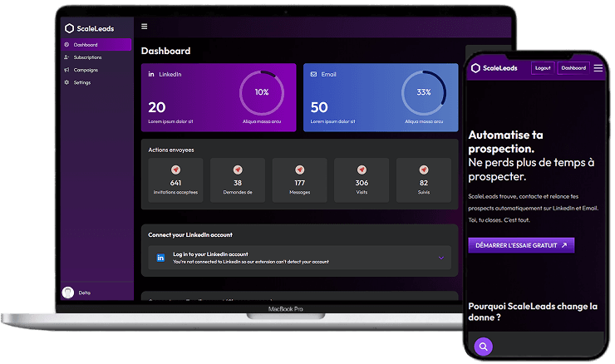615x364 pixels.
Task: Click the icon above 306 Visits
Action: pos(362,170)
